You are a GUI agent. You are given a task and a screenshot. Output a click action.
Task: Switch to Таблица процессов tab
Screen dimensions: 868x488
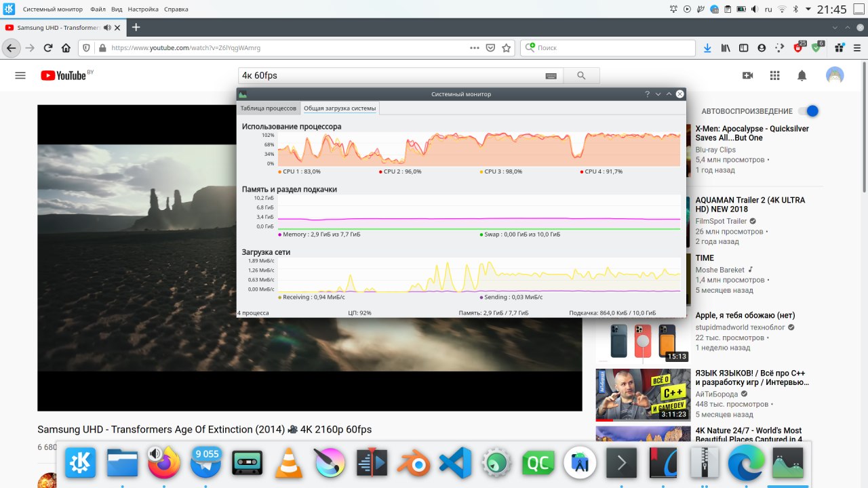[x=269, y=108]
